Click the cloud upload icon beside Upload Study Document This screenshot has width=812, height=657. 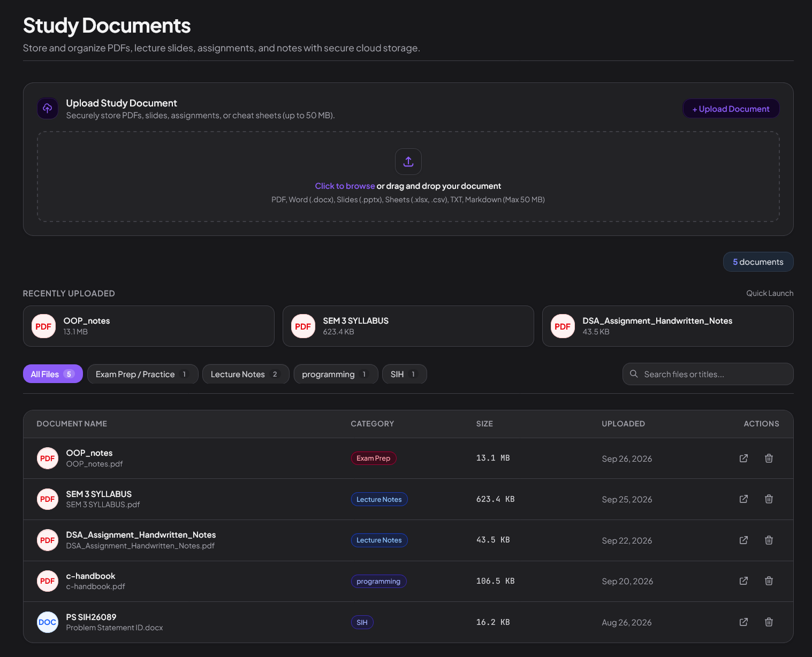tap(48, 108)
